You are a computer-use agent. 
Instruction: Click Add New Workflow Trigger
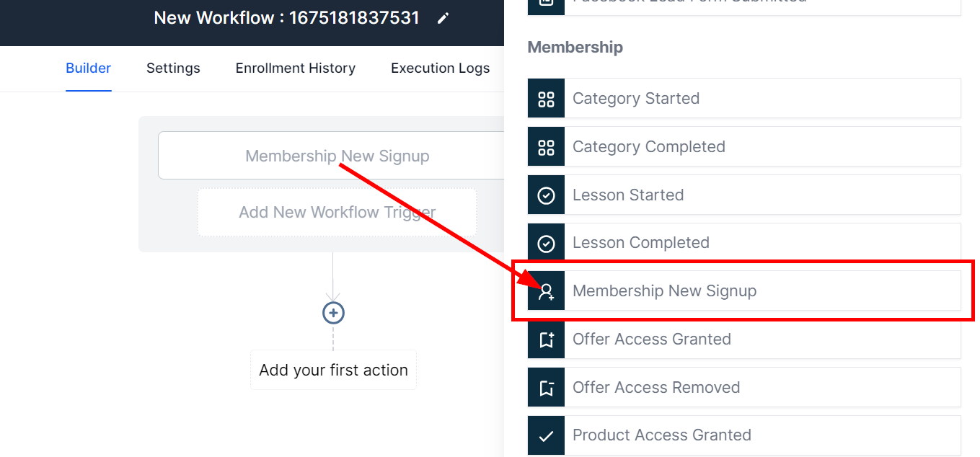(x=337, y=213)
